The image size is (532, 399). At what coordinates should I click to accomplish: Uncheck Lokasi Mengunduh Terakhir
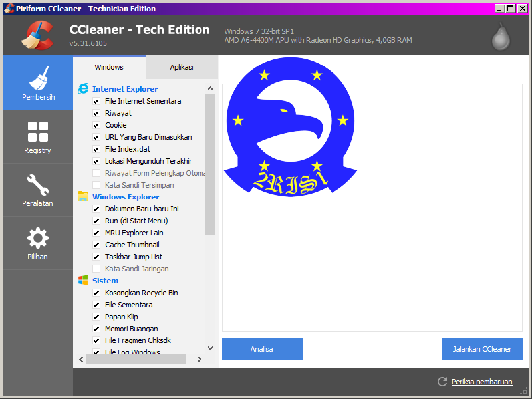tap(96, 161)
